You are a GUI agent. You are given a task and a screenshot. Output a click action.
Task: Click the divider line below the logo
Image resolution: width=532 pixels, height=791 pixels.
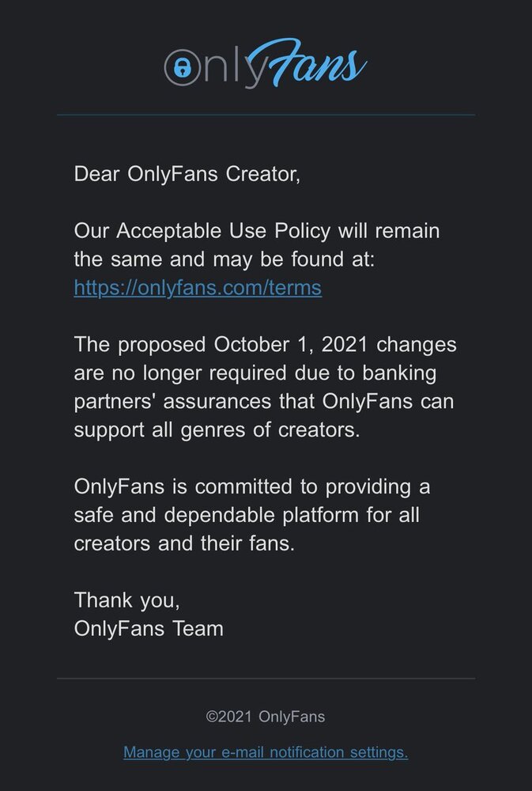[266, 115]
